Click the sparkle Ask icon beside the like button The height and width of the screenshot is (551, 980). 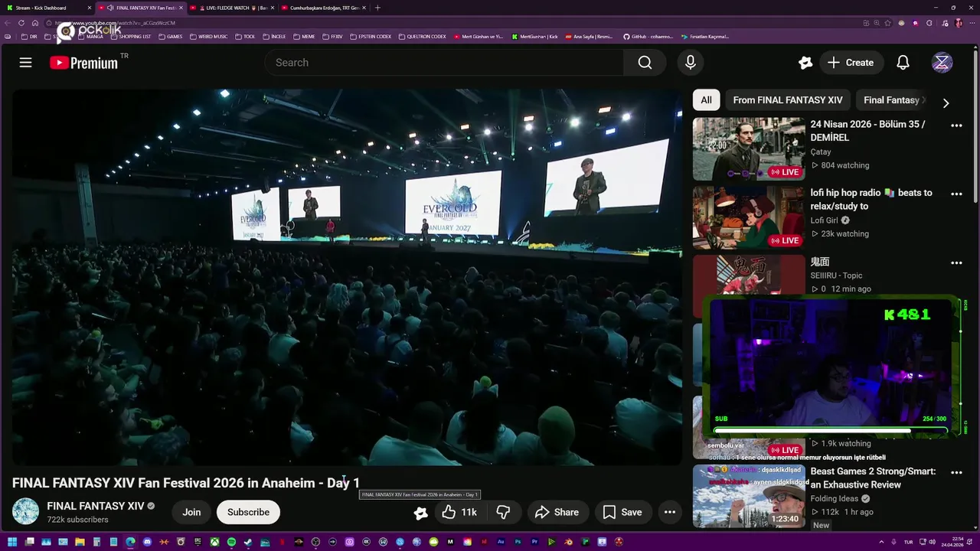[x=420, y=513]
